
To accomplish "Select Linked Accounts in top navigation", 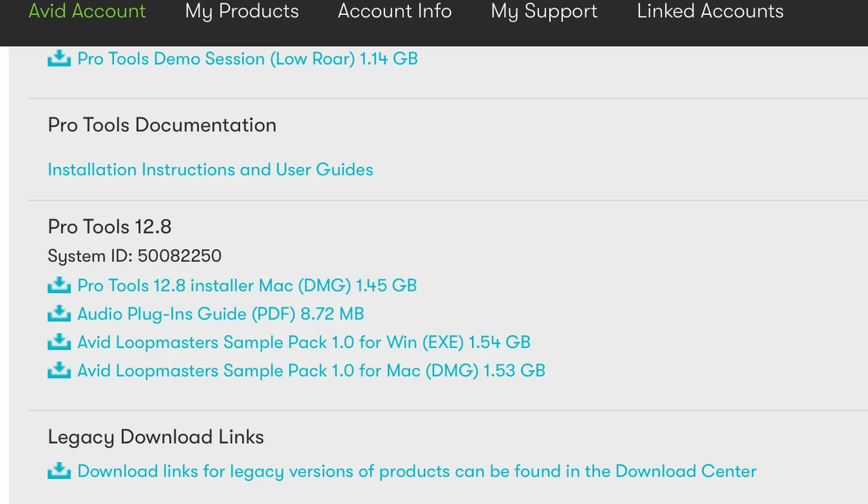I will pyautogui.click(x=710, y=12).
